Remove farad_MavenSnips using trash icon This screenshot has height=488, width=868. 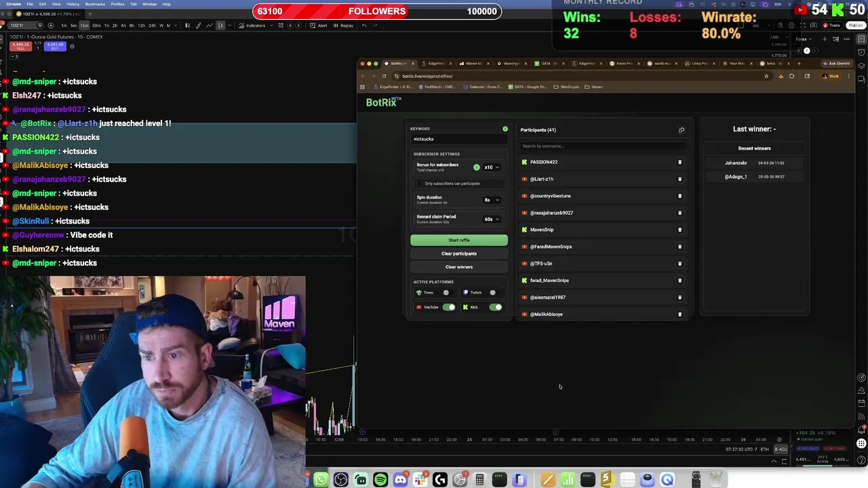pyautogui.click(x=679, y=281)
